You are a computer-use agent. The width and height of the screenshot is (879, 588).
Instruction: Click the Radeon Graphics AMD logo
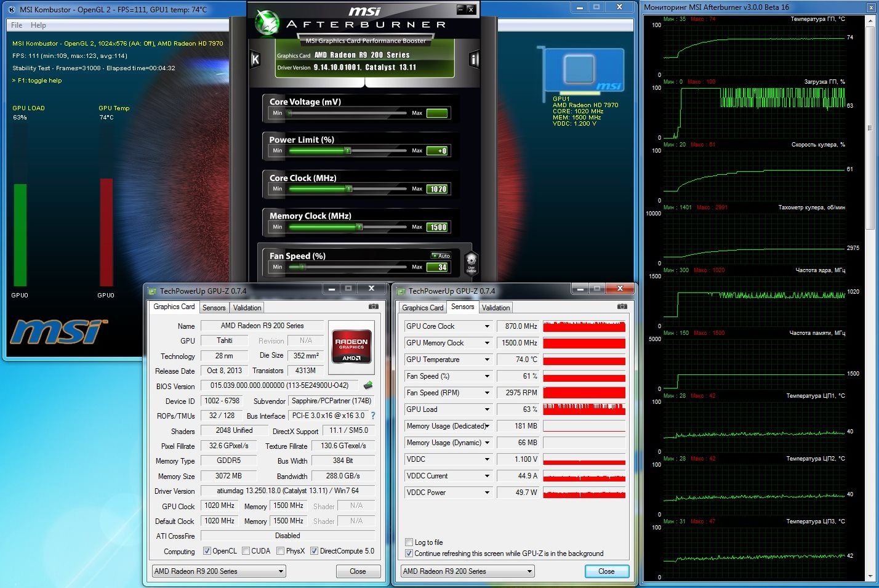pyautogui.click(x=351, y=348)
